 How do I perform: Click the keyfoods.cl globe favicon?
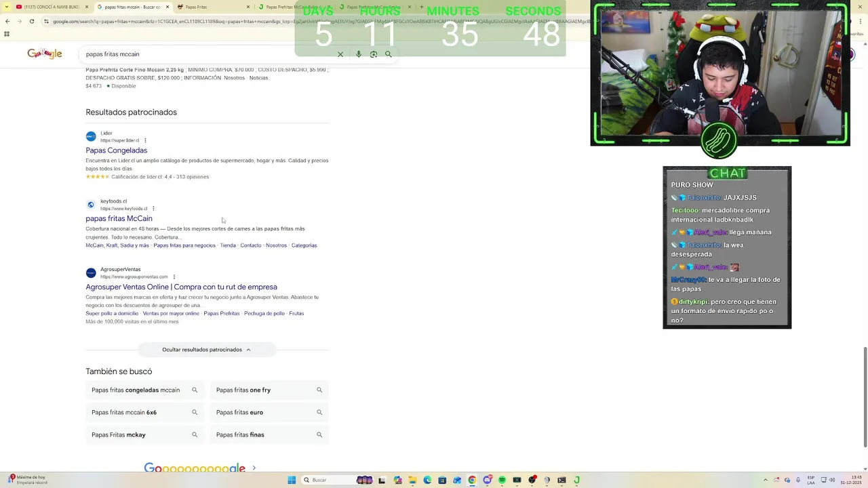[91, 205]
